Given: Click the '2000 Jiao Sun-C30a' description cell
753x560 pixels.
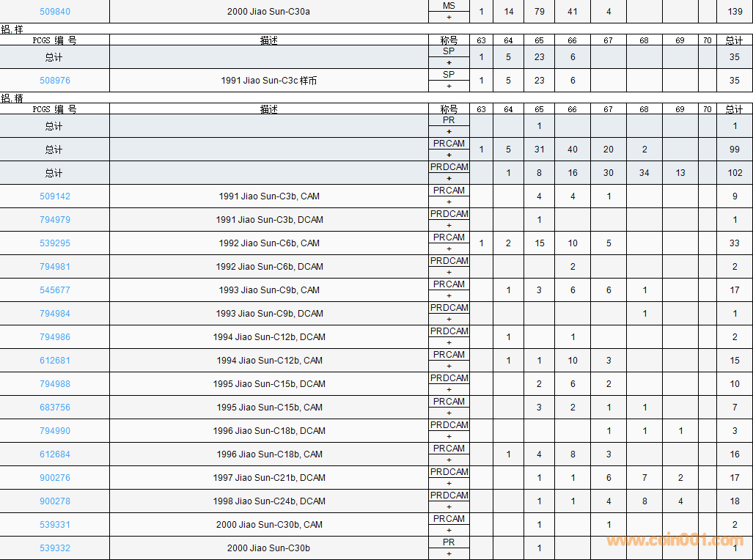Looking at the screenshot, I should [x=268, y=12].
